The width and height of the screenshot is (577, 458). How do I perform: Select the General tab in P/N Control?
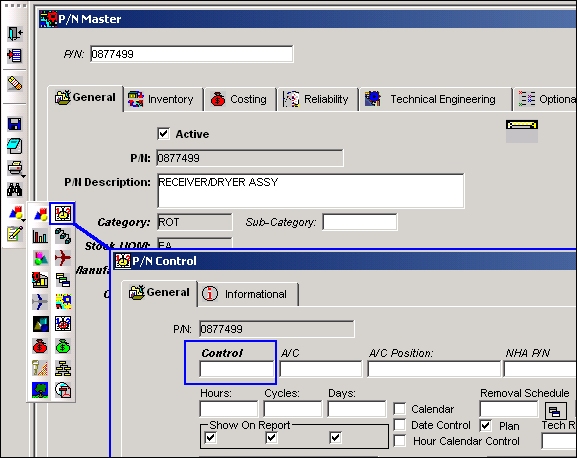(x=159, y=293)
